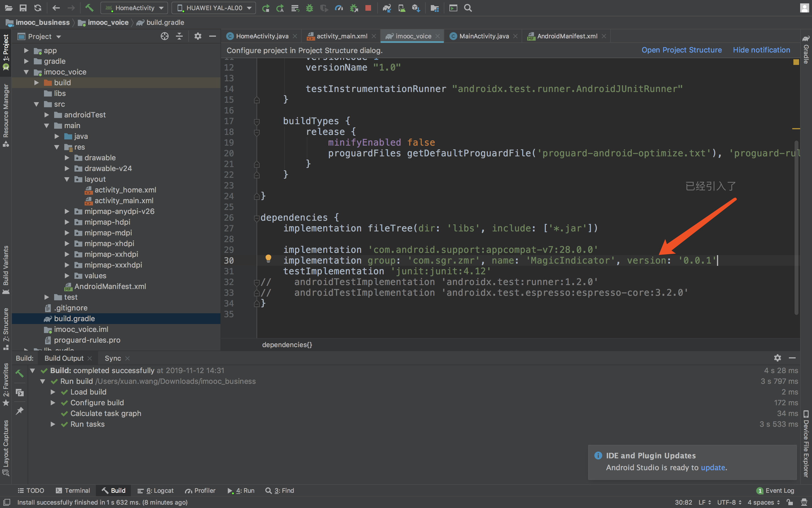This screenshot has width=812, height=508.
Task: Open the Event Log button
Action: tap(775, 491)
